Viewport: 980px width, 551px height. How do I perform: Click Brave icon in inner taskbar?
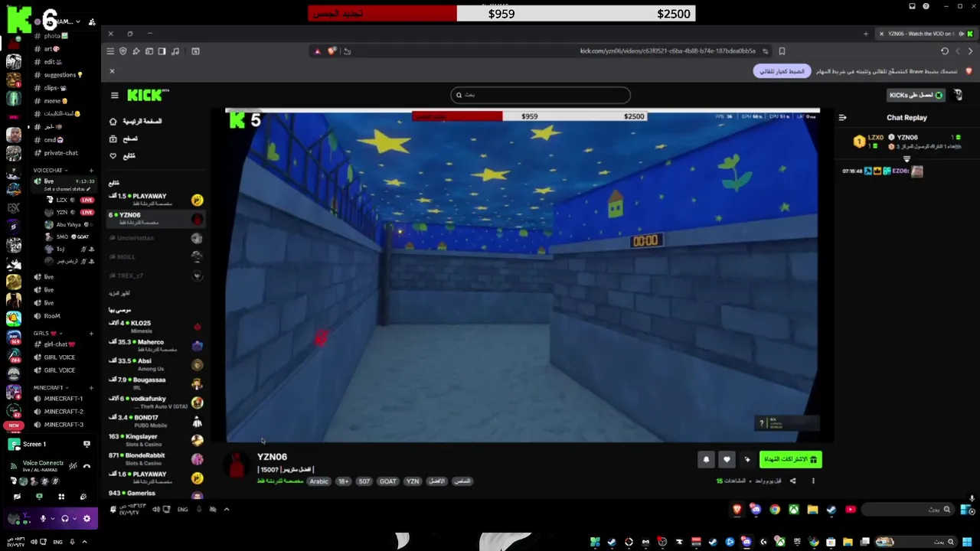[x=737, y=510]
